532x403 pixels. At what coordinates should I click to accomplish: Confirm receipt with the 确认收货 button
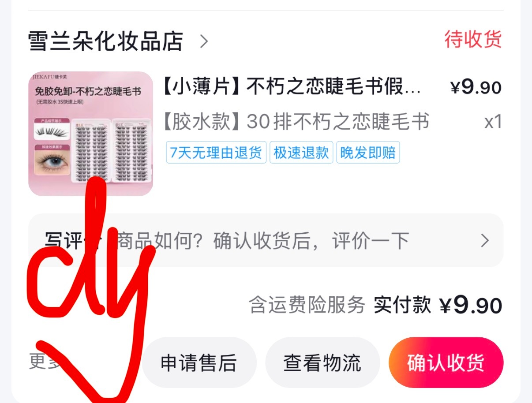click(446, 362)
